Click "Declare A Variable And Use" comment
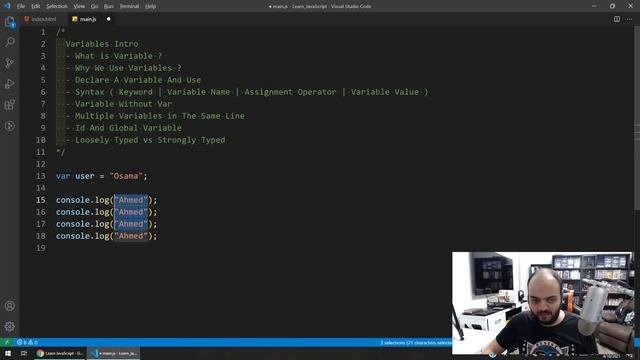Image resolution: width=640 pixels, height=360 pixels. [138, 80]
